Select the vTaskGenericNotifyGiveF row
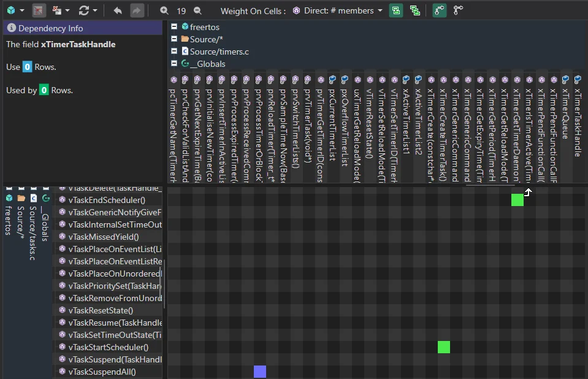The height and width of the screenshot is (379, 588). click(109, 212)
